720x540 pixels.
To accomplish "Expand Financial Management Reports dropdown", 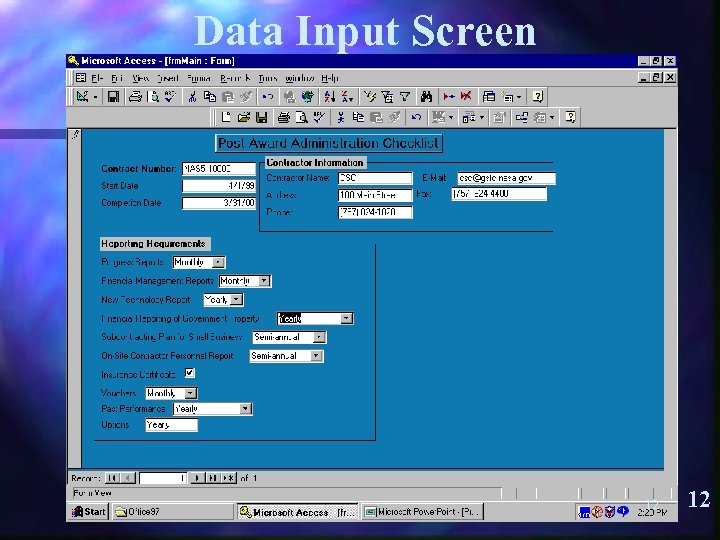I will (x=264, y=281).
